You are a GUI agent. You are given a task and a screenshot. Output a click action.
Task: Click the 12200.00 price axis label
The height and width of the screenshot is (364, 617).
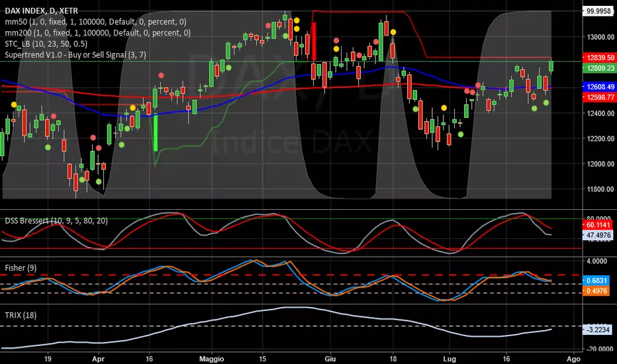pyautogui.click(x=600, y=138)
